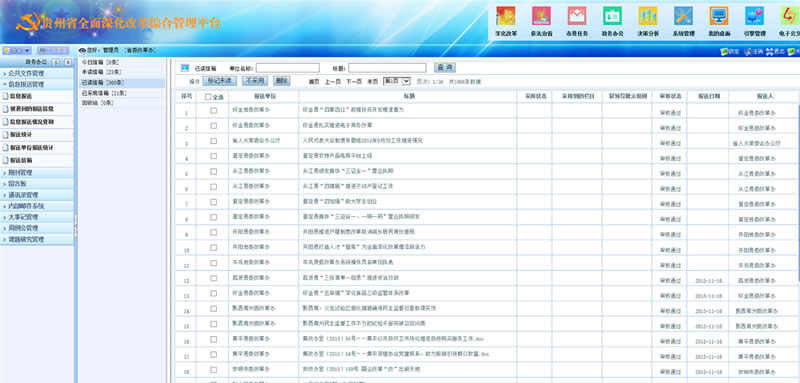Click the 信息报送 document icon in the sidebar
The image size is (800, 383).
6,96
